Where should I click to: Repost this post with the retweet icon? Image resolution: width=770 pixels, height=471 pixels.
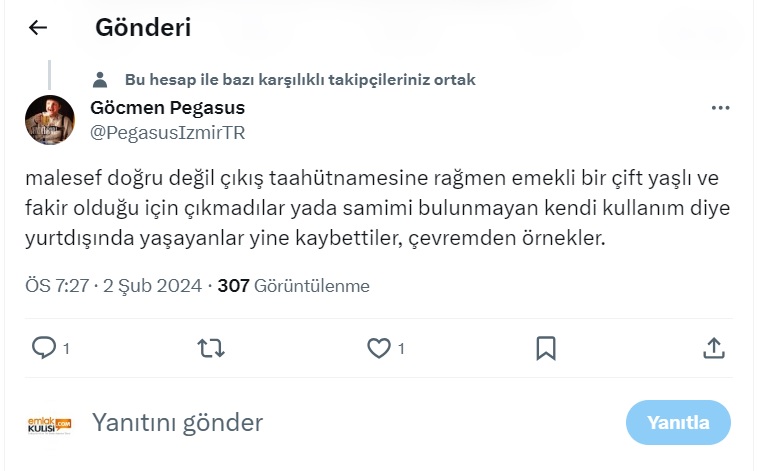211,347
